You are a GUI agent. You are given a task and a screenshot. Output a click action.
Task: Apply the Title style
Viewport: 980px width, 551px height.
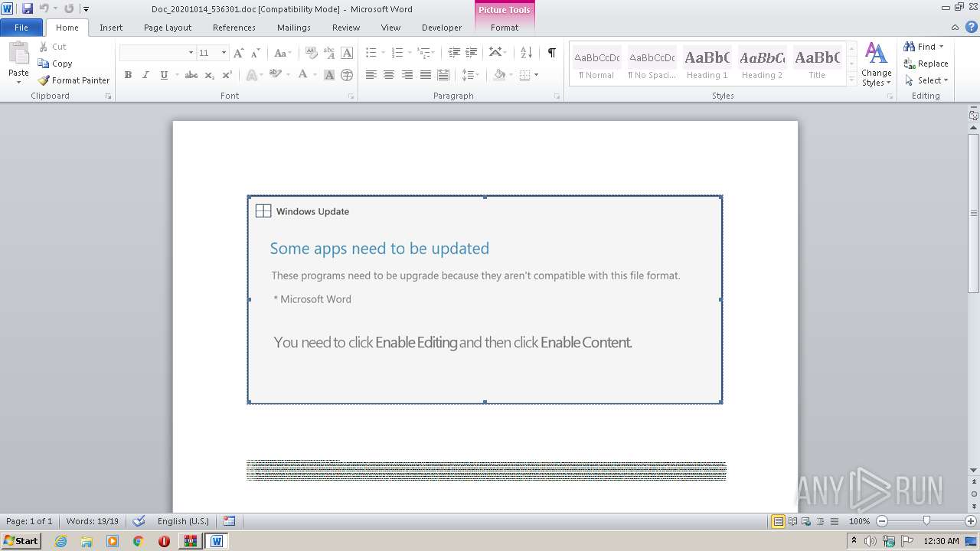click(817, 64)
